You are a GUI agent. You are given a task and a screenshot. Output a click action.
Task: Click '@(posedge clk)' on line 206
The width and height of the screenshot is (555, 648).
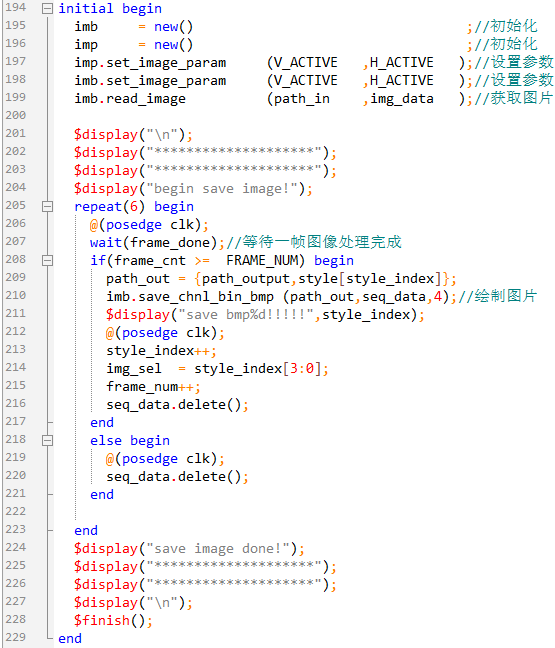tap(149, 225)
